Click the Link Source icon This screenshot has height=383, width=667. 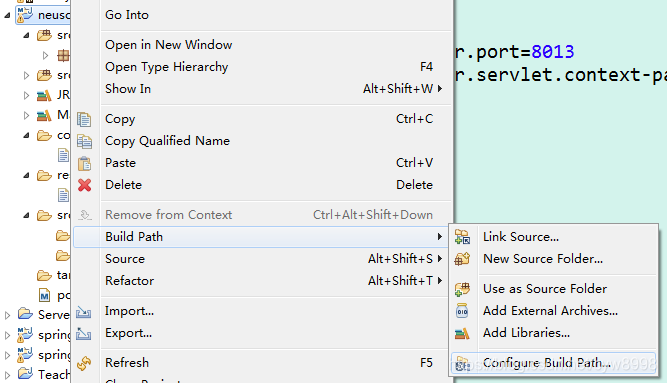(462, 237)
